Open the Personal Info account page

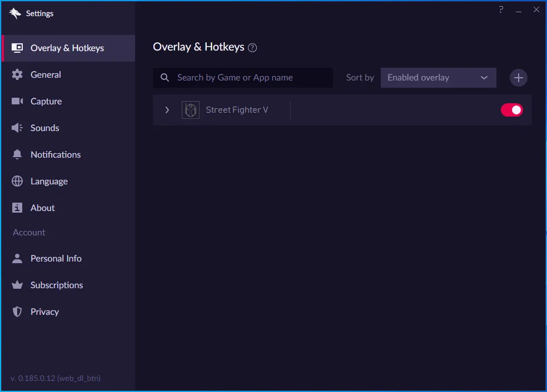click(x=68, y=259)
